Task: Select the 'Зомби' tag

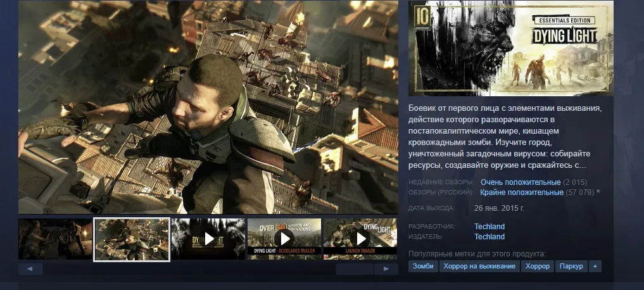Action: [424, 266]
